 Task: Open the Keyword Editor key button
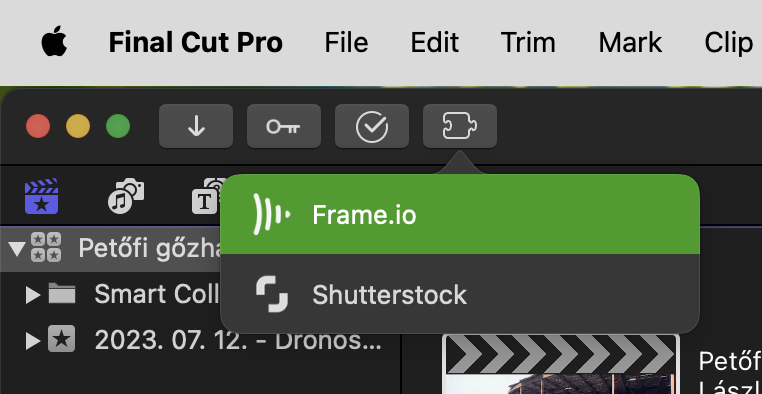(284, 126)
